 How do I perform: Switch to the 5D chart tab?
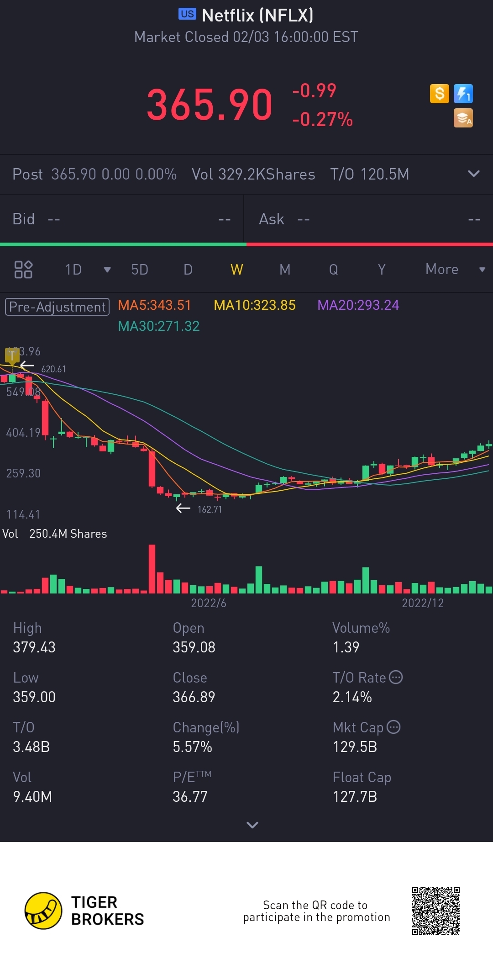140,270
